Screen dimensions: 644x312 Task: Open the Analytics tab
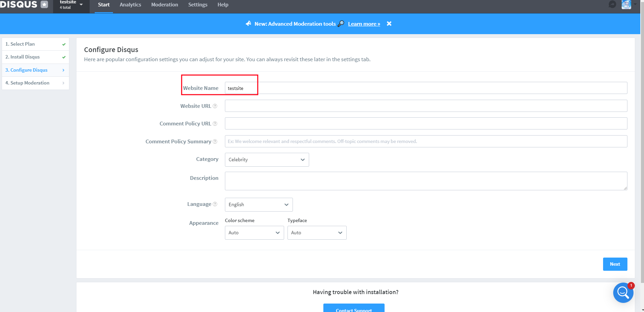click(130, 5)
